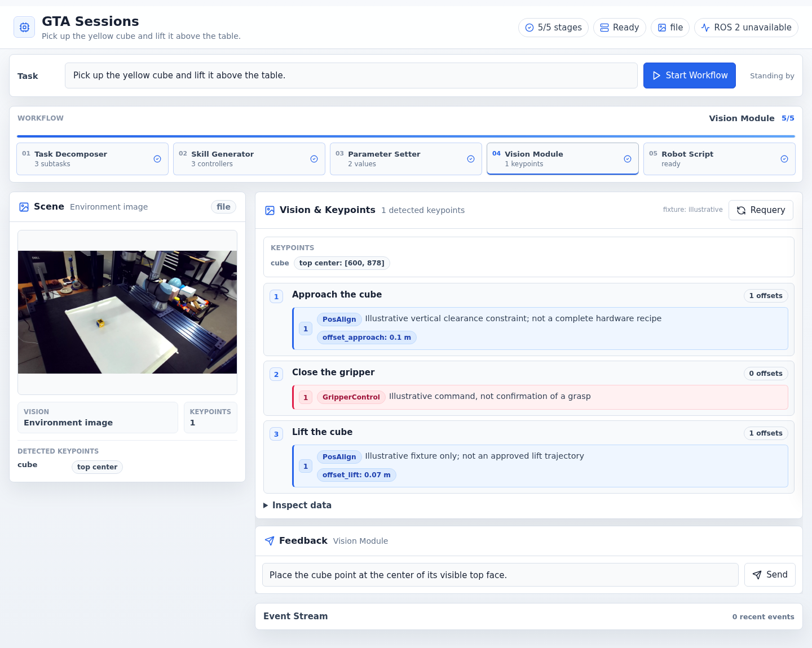Viewport: 812px width, 648px height.
Task: Click the Feedback paper plane header icon
Action: point(270,541)
